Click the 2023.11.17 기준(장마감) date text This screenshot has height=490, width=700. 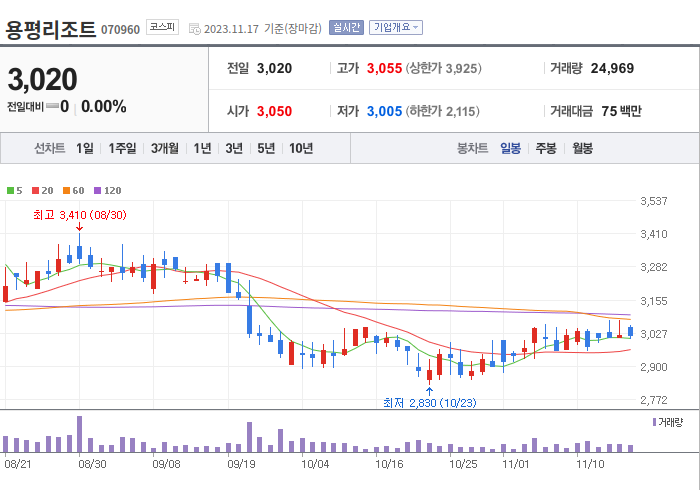pos(262,29)
